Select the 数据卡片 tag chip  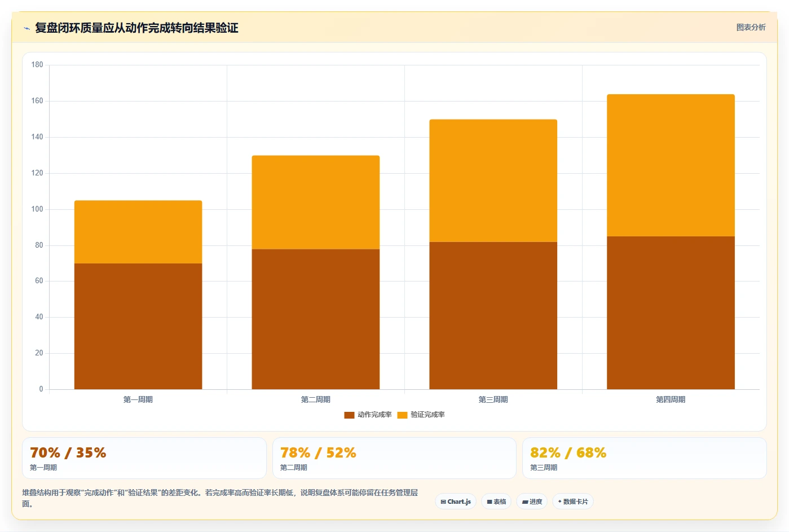tap(572, 502)
